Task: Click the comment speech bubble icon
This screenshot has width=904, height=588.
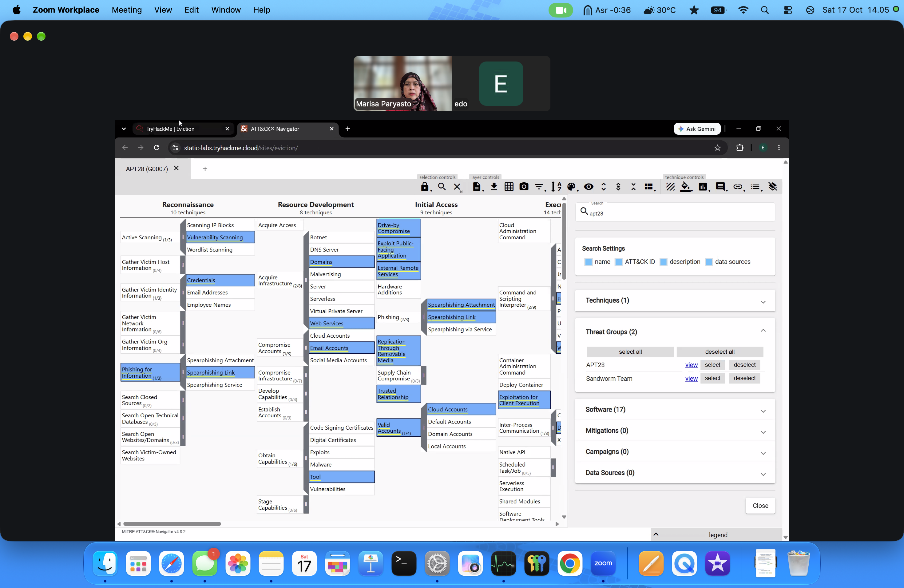Action: tap(720, 186)
